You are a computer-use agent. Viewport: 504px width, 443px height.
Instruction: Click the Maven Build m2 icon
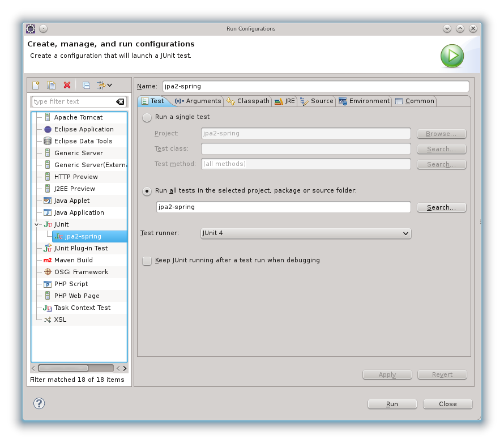point(48,260)
